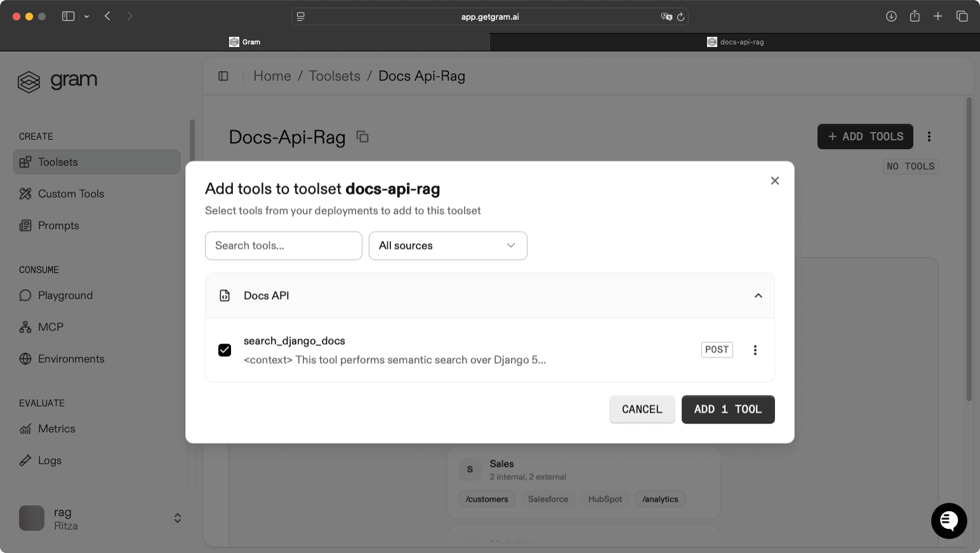Select MCP in the Consume section
The width and height of the screenshot is (980, 553).
click(51, 327)
